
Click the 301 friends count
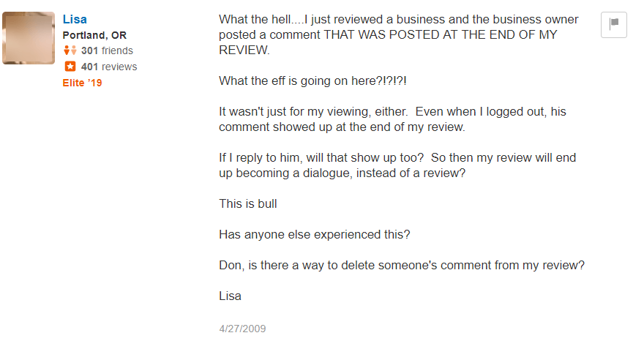click(x=107, y=50)
